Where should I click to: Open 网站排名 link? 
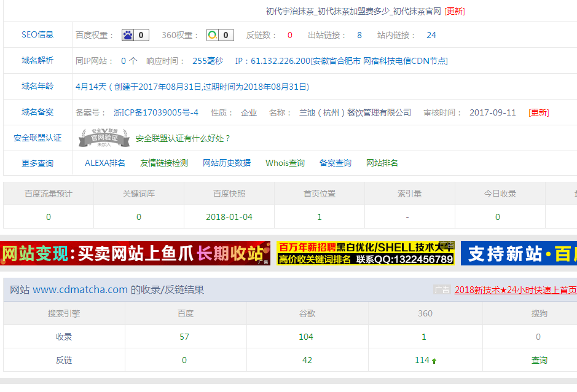tap(382, 163)
